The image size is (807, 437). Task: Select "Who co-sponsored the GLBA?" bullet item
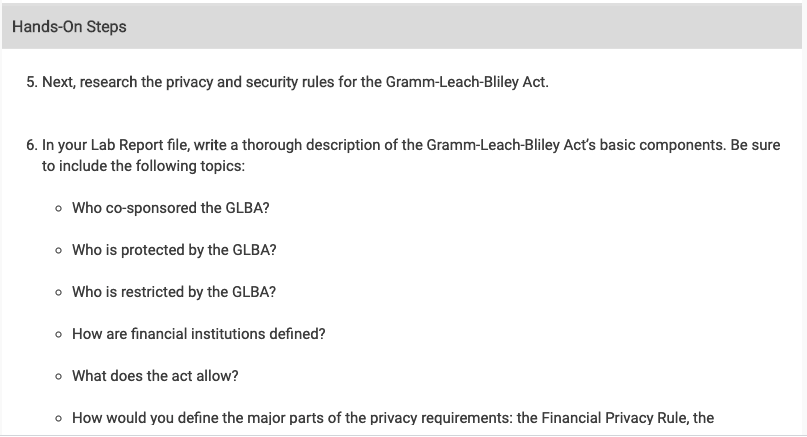tap(170, 208)
